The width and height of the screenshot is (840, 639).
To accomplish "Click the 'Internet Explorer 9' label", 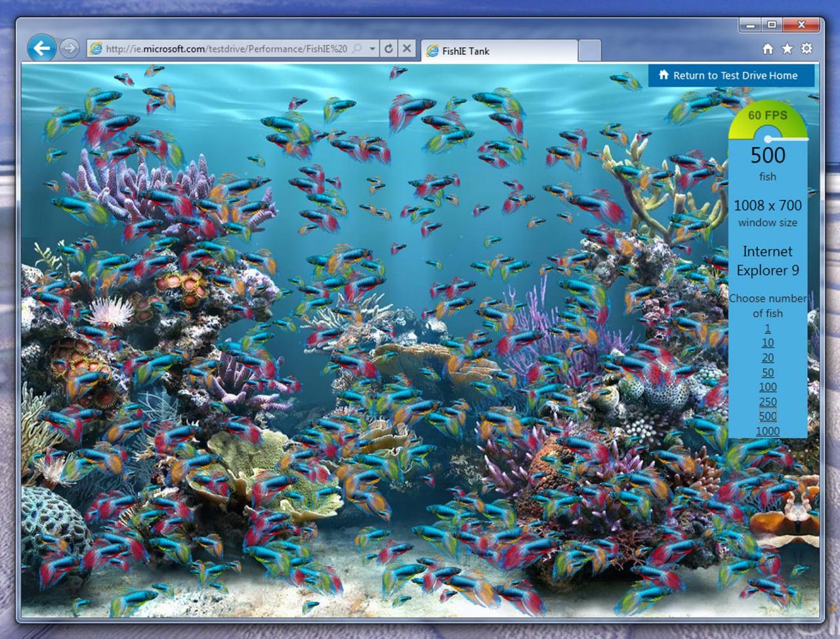I will [768, 260].
